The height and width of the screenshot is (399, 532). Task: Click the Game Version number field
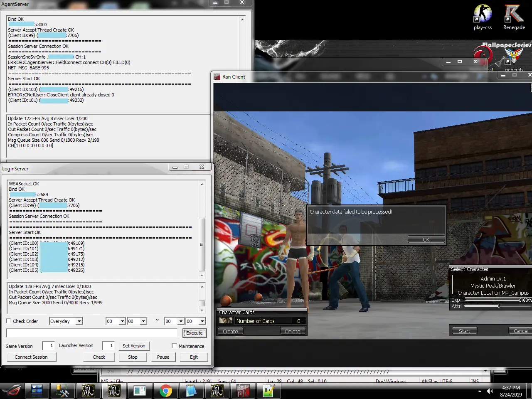point(48,346)
